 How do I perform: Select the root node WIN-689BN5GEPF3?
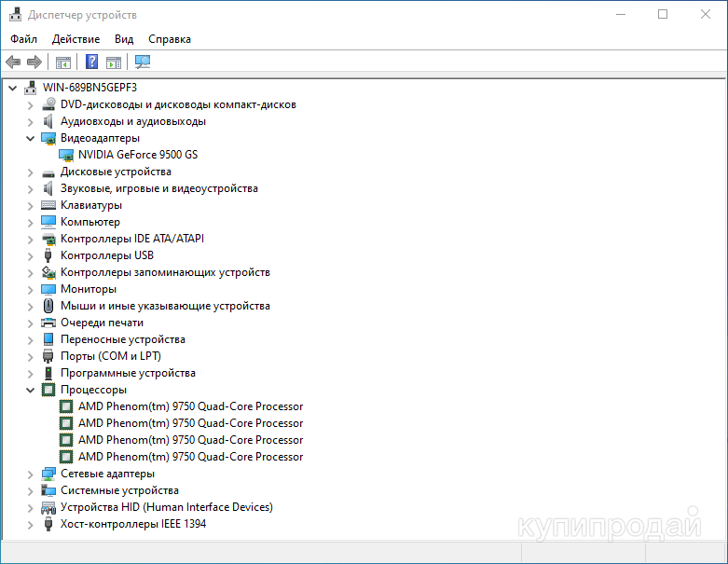(x=89, y=88)
